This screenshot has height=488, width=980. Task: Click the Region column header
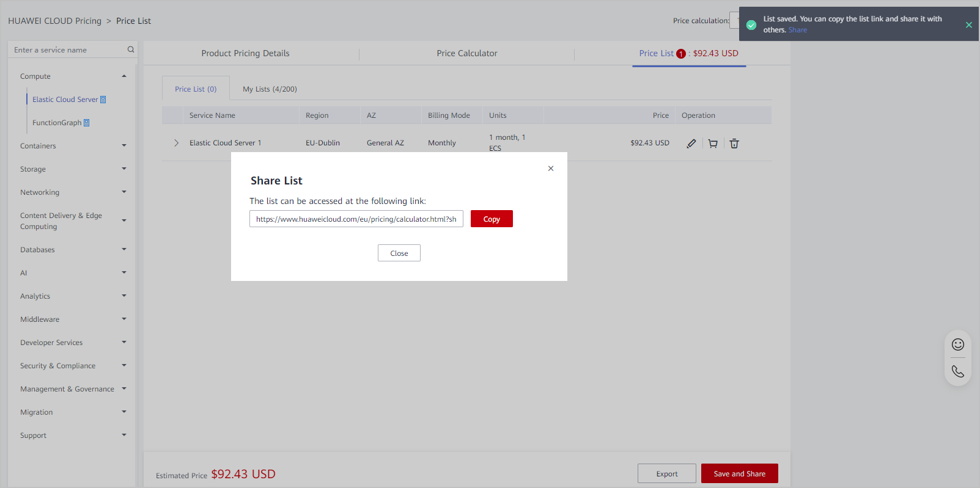(x=317, y=115)
